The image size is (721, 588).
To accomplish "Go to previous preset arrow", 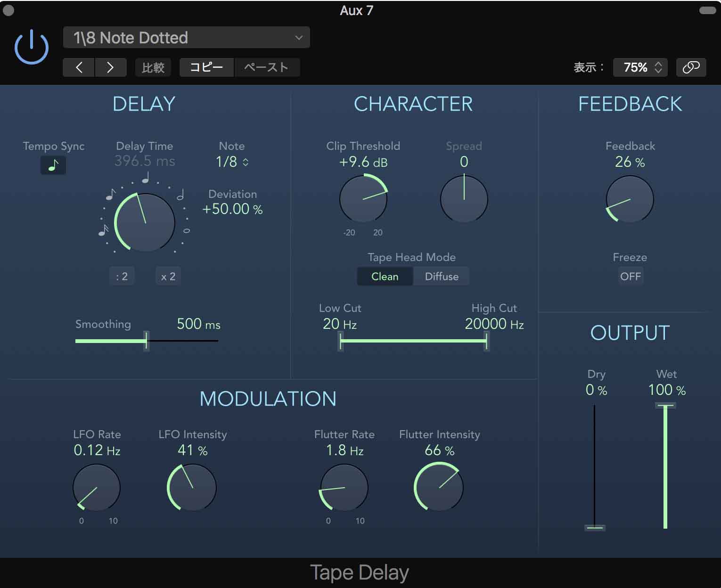I will 79,67.
